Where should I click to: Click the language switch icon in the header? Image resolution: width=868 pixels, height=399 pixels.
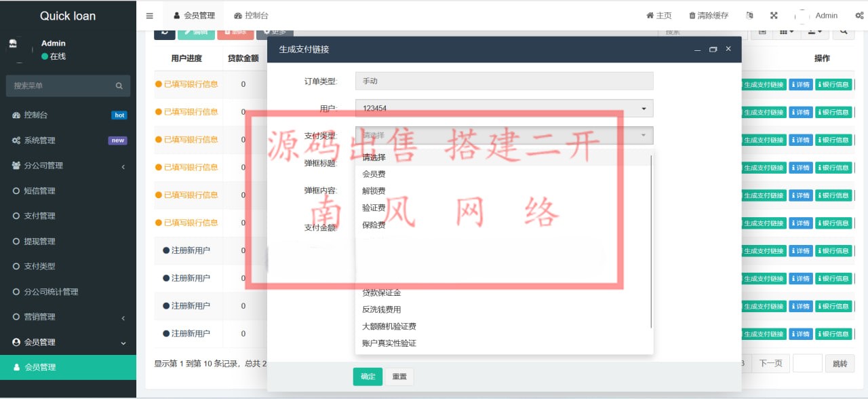pyautogui.click(x=749, y=16)
